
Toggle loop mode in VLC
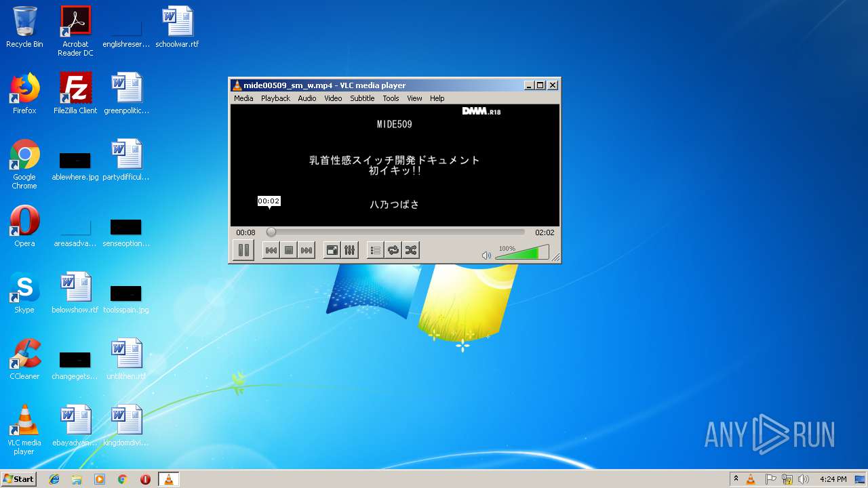(393, 250)
